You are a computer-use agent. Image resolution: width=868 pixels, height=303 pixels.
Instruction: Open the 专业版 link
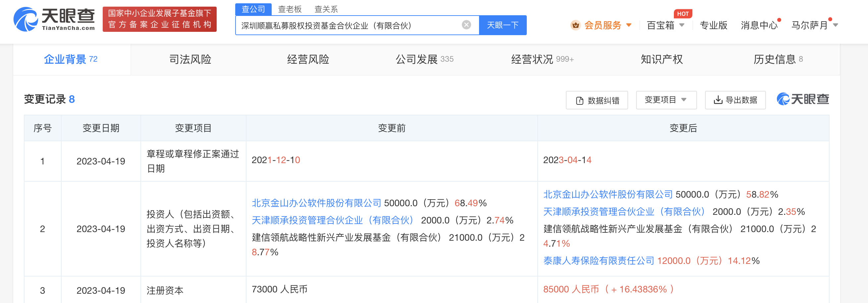click(x=713, y=25)
